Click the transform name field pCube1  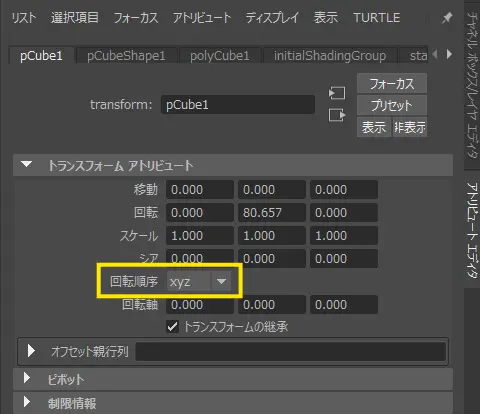(238, 105)
